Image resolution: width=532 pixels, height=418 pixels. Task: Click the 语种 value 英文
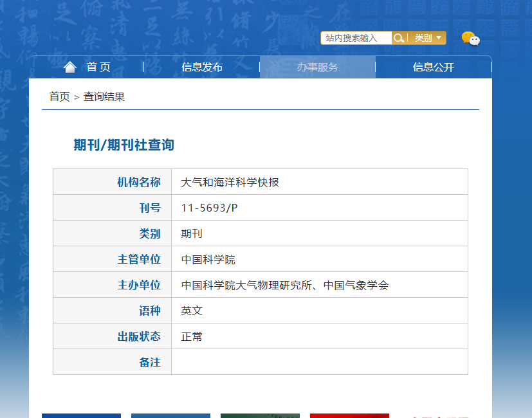click(192, 311)
